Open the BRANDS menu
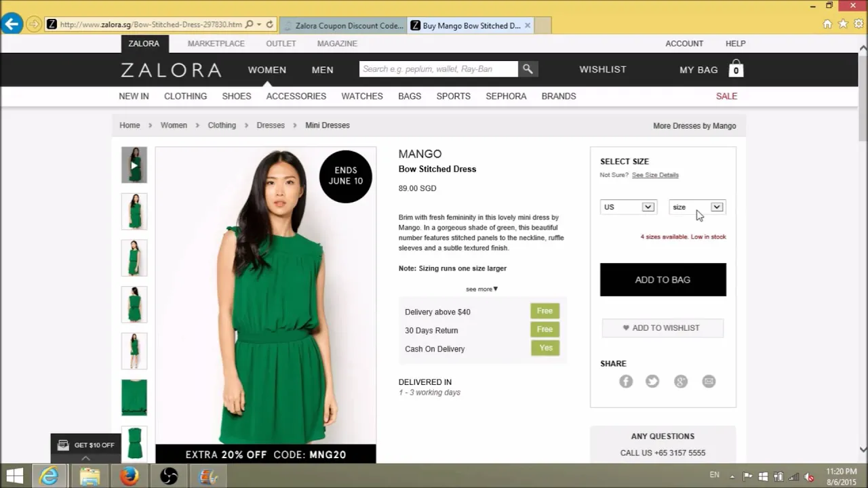This screenshot has width=868, height=488. point(559,96)
